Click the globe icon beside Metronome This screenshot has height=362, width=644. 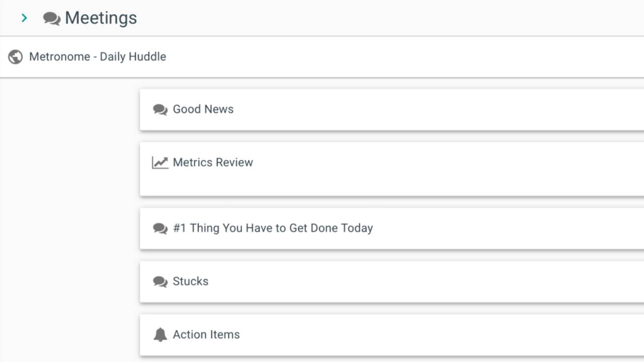[16, 57]
